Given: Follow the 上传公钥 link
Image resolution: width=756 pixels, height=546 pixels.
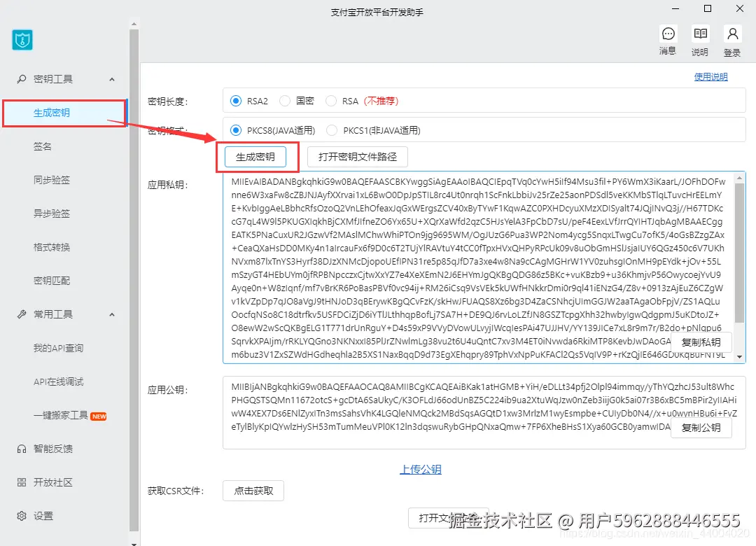Looking at the screenshot, I should pyautogui.click(x=421, y=469).
